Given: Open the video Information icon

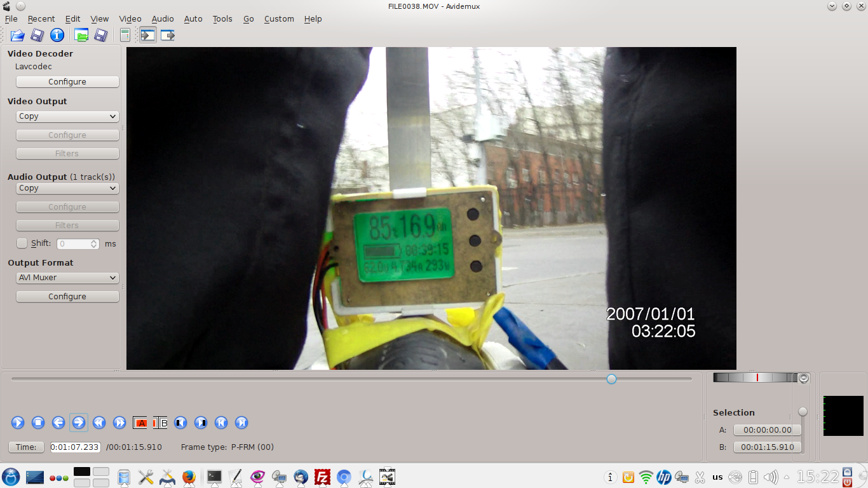Looking at the screenshot, I should click(57, 36).
